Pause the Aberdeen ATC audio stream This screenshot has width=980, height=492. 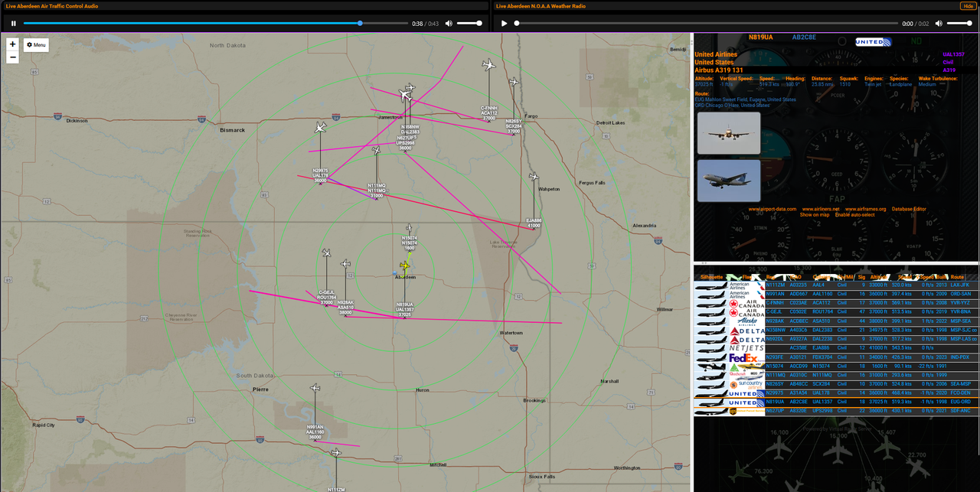[13, 23]
